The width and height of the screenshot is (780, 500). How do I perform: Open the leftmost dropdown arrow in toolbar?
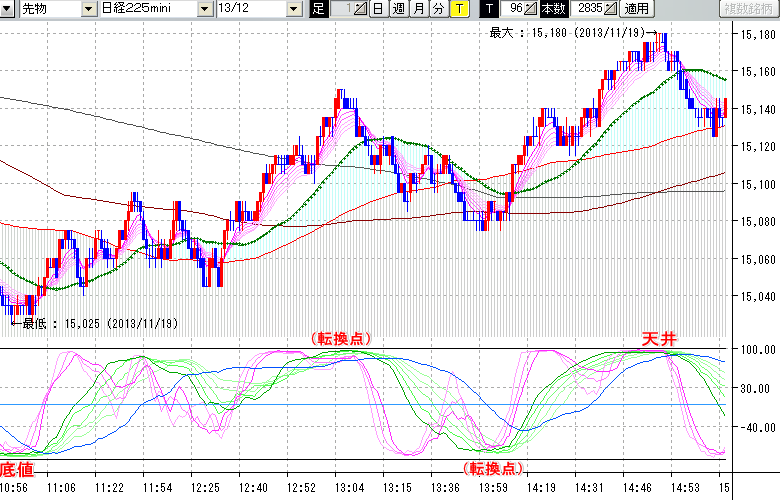click(x=8, y=9)
